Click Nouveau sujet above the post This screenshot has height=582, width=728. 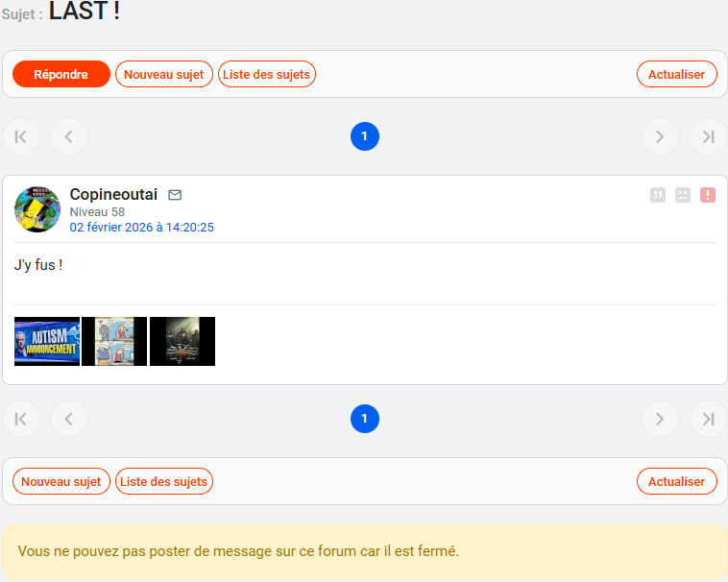(x=164, y=74)
